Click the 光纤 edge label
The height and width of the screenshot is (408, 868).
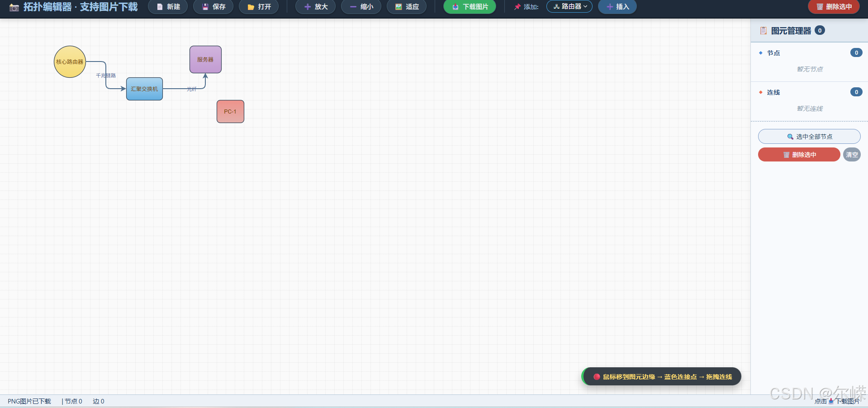192,89
